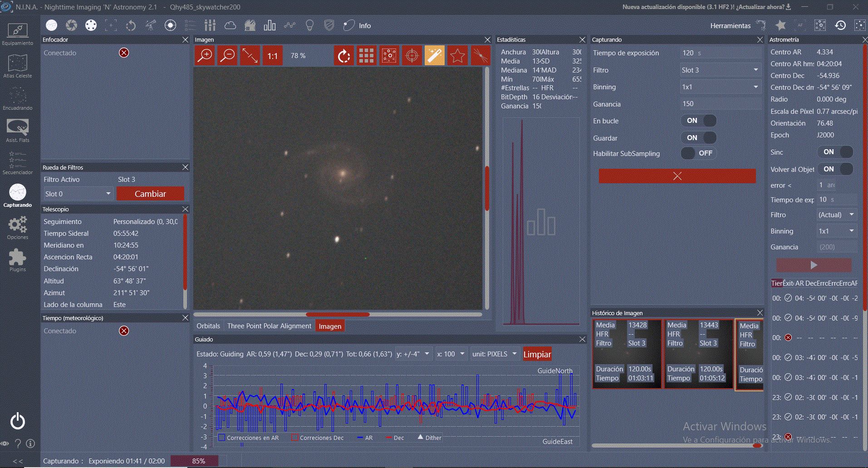
Task: Toggle the Sinc switch in Astrometría
Action: pos(835,152)
